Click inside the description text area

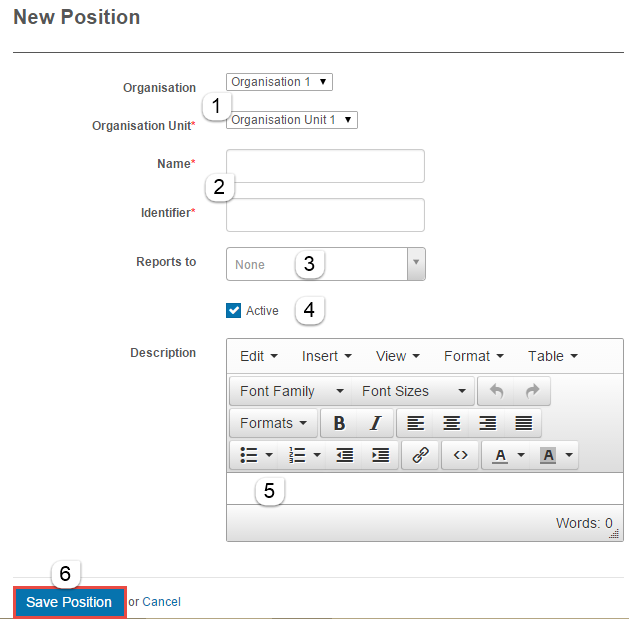425,489
